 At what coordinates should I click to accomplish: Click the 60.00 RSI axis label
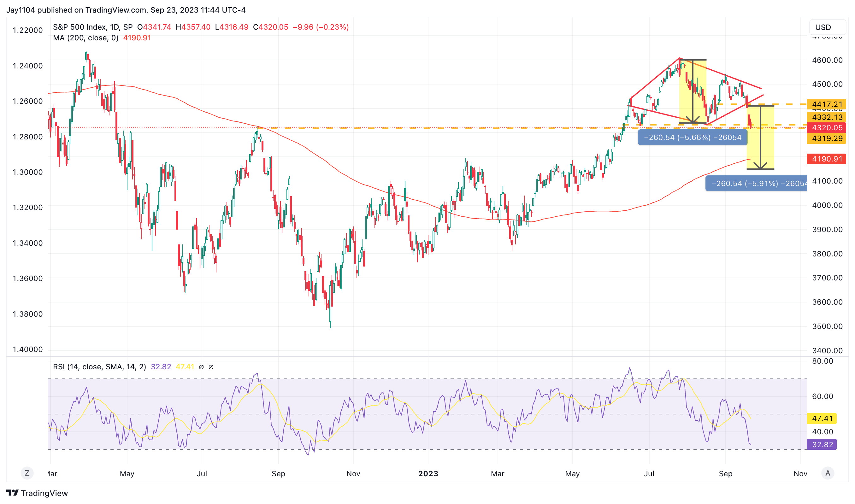click(x=823, y=396)
